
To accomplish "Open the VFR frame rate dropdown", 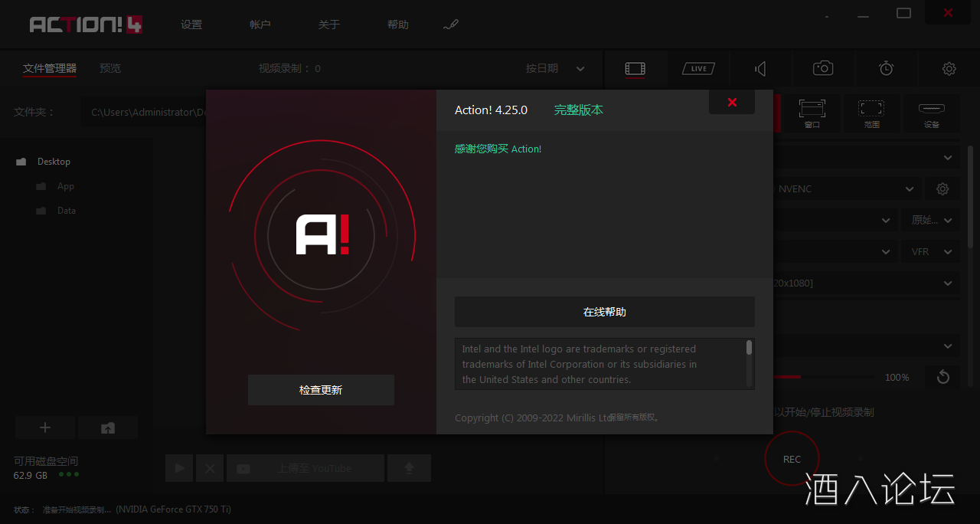I will click(930, 251).
